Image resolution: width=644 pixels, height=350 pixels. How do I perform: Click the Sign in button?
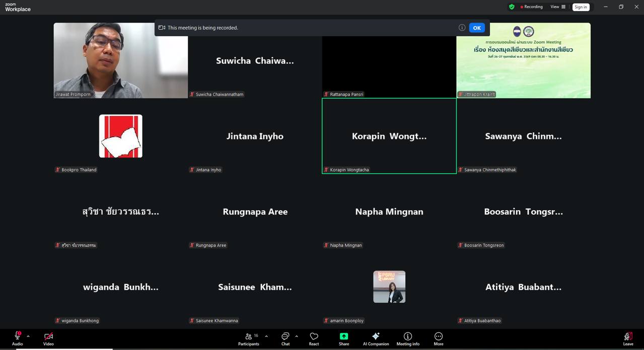tap(581, 7)
